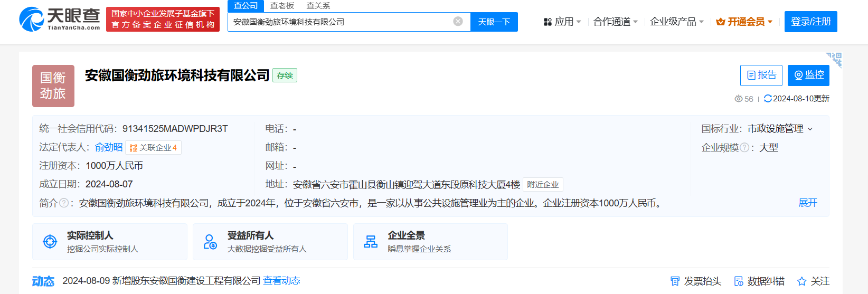Click the TianYanCha logo

tap(59, 19)
